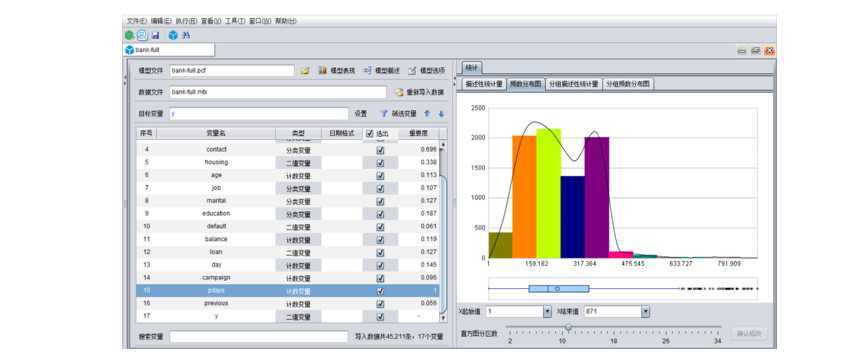The height and width of the screenshot is (364, 862).
Task: Open the X结束值 end value dropdown arrow
Action: point(645,312)
